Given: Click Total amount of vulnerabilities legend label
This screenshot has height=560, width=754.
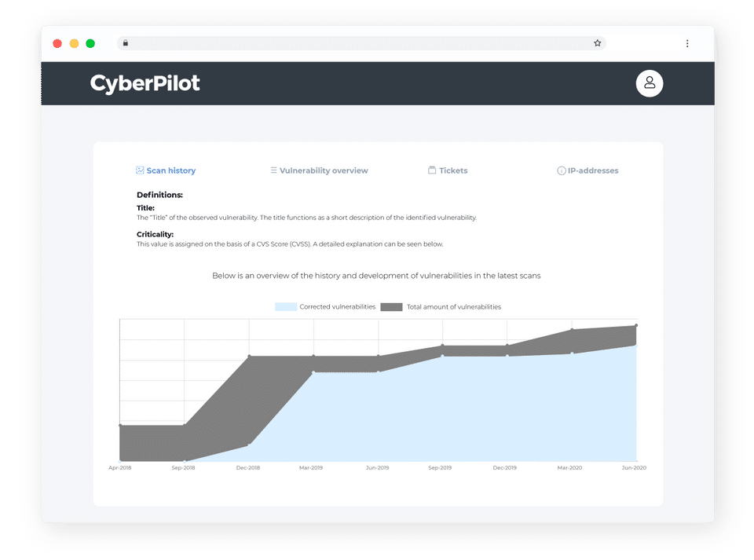Looking at the screenshot, I should pyautogui.click(x=454, y=306).
